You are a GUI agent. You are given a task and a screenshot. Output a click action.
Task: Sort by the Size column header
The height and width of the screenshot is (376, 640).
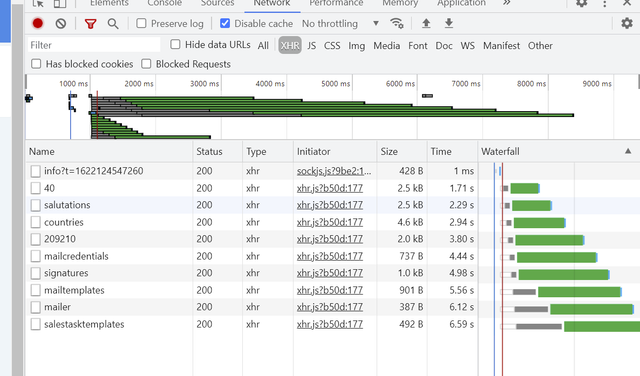tap(402, 151)
